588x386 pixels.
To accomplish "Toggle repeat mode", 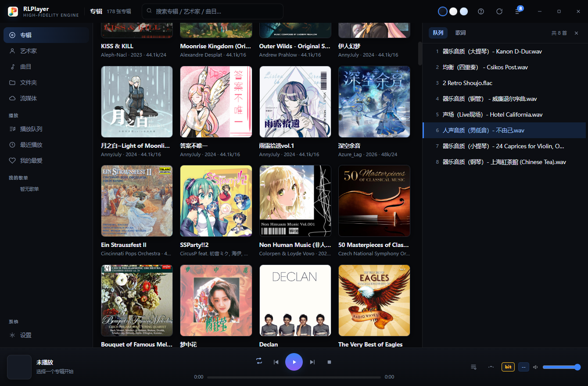I will (x=259, y=361).
